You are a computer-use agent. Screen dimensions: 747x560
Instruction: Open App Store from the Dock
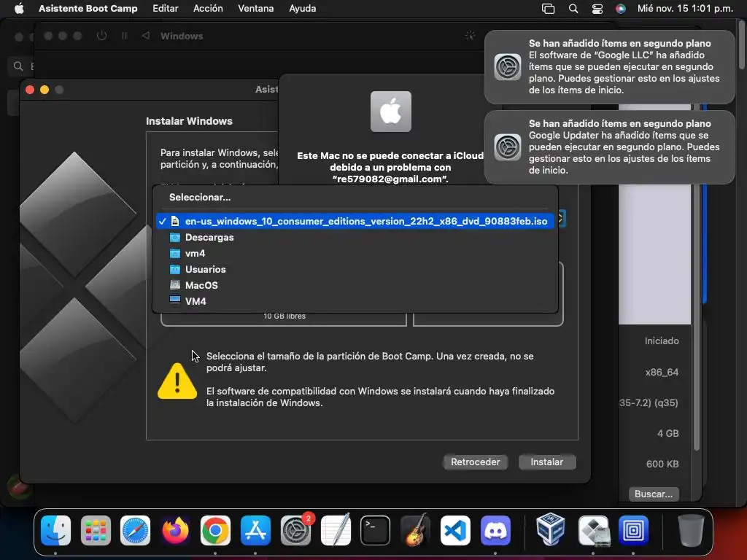coord(255,530)
